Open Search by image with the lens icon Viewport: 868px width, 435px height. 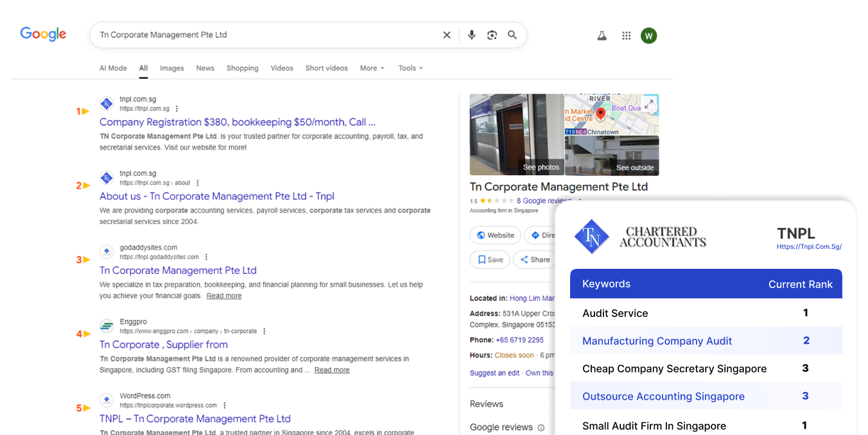(492, 35)
